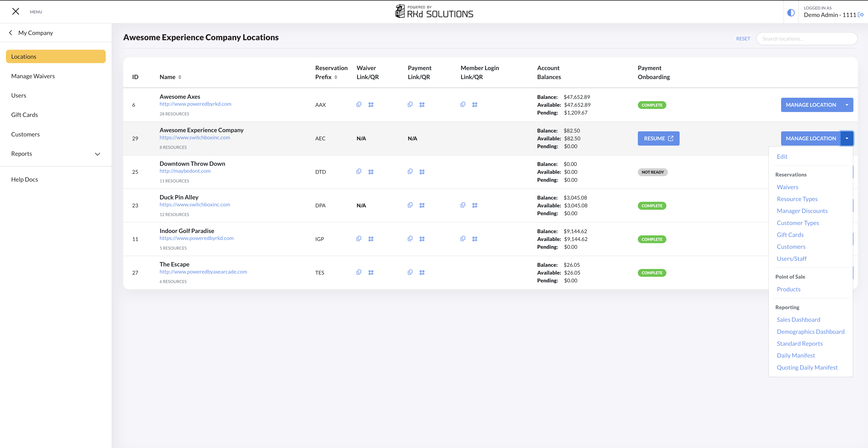Copy Awesome Axes waiver link

[x=359, y=104]
